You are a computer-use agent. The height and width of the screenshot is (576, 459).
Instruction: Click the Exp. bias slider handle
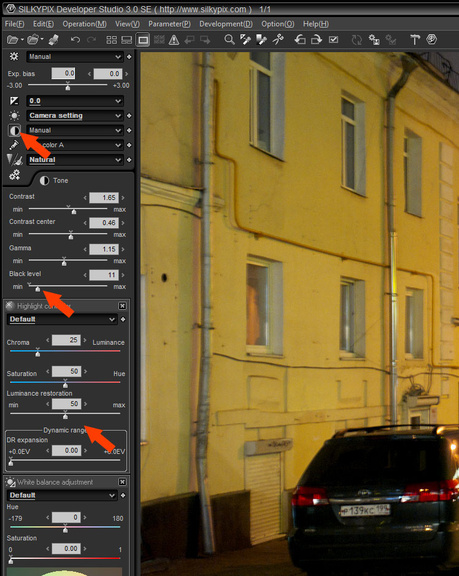68,86
